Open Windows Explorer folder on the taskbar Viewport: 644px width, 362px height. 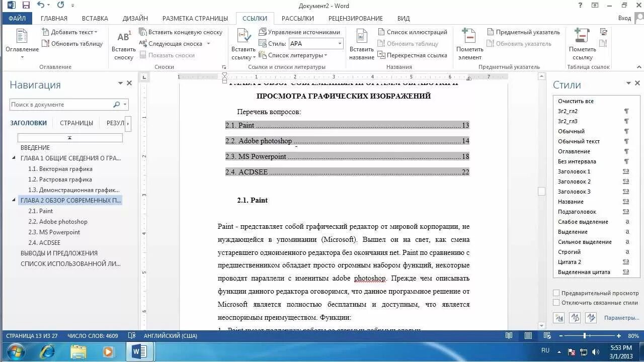click(x=78, y=351)
